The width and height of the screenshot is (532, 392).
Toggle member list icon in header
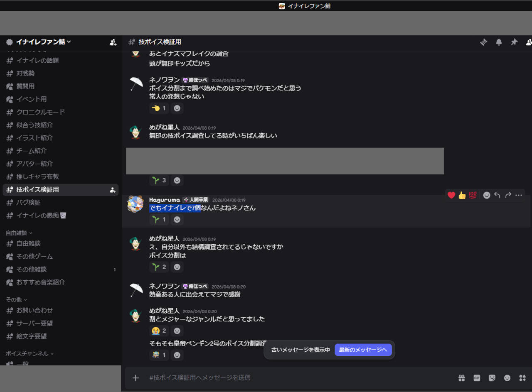click(x=529, y=42)
